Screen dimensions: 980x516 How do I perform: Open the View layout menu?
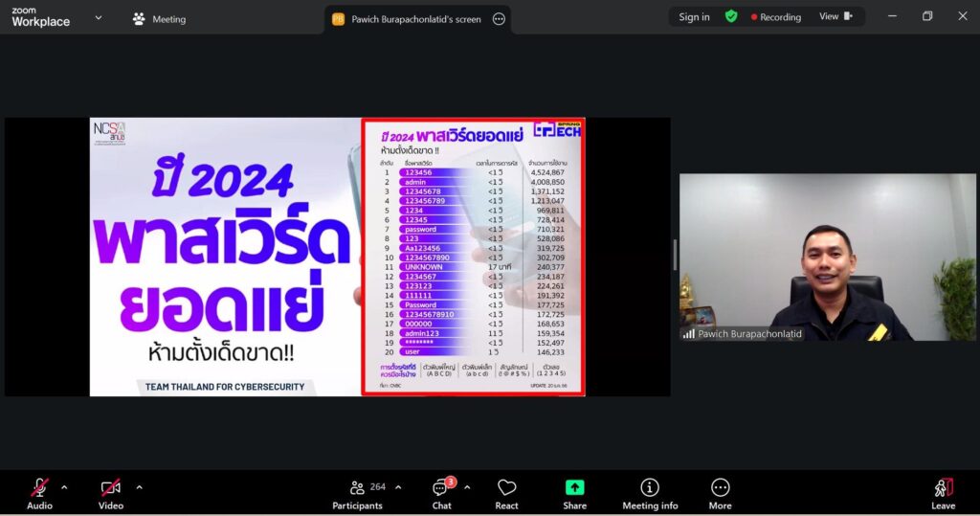[x=835, y=16]
